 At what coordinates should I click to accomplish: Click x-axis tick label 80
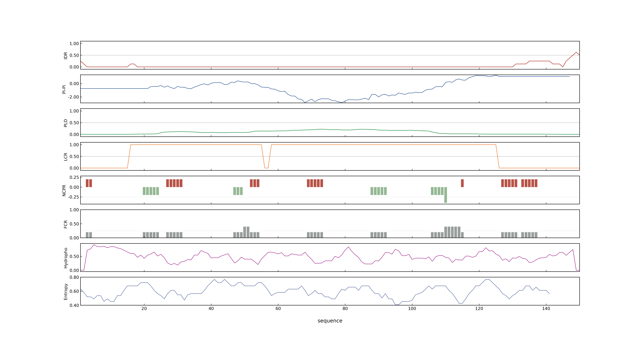(x=345, y=309)
